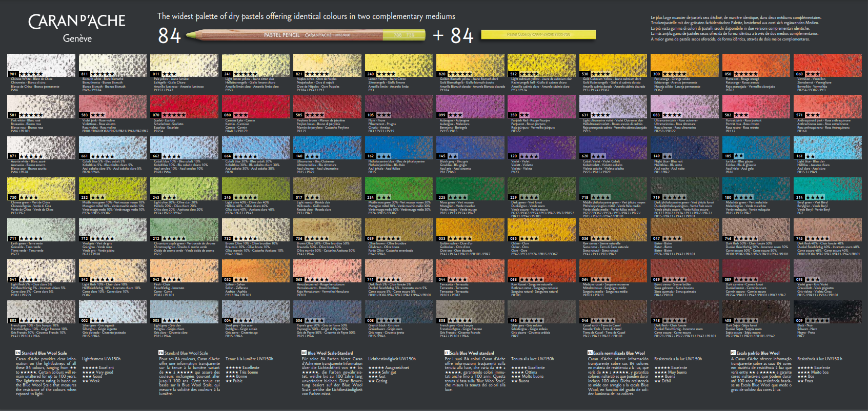868x411 pixels.
Task: Click the 'Lightfastness UV/150h' label
Action: tap(102, 359)
